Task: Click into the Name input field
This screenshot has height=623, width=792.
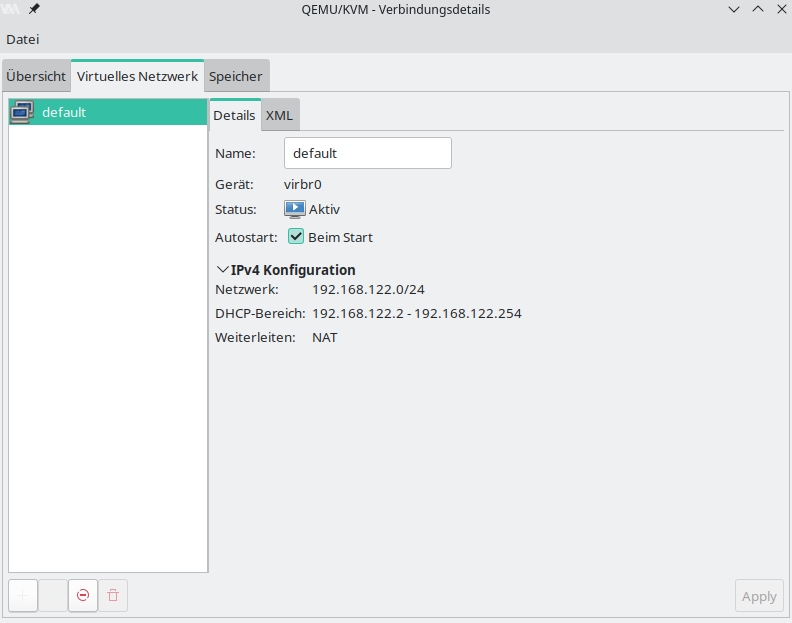Action: pos(368,153)
